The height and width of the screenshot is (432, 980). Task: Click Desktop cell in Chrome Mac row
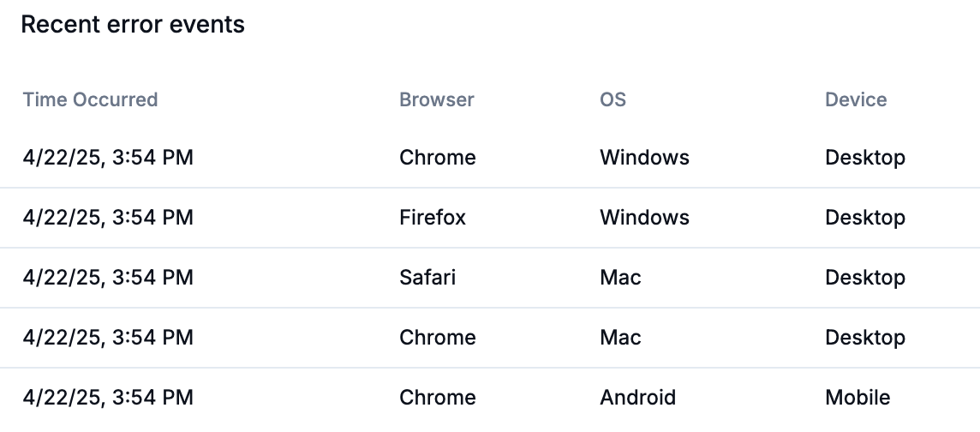click(x=865, y=338)
